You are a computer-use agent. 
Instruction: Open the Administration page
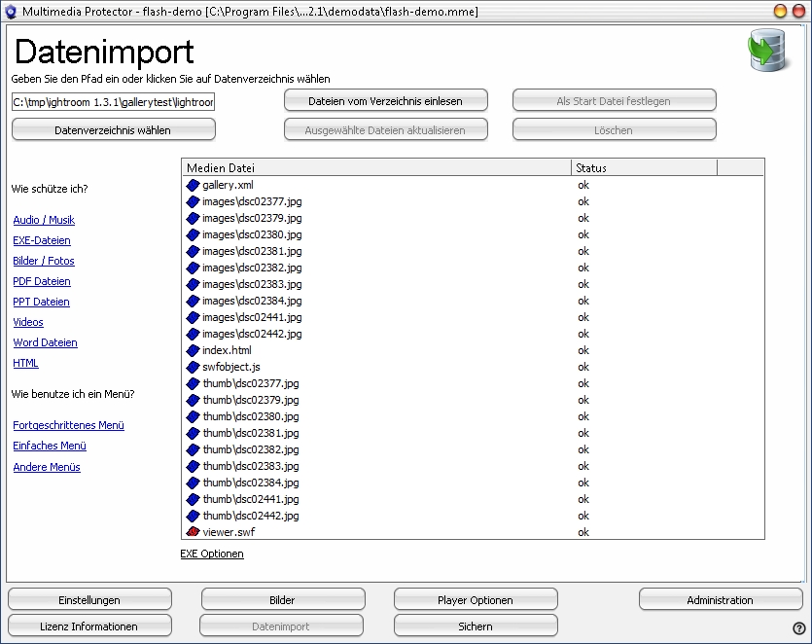tap(720, 600)
